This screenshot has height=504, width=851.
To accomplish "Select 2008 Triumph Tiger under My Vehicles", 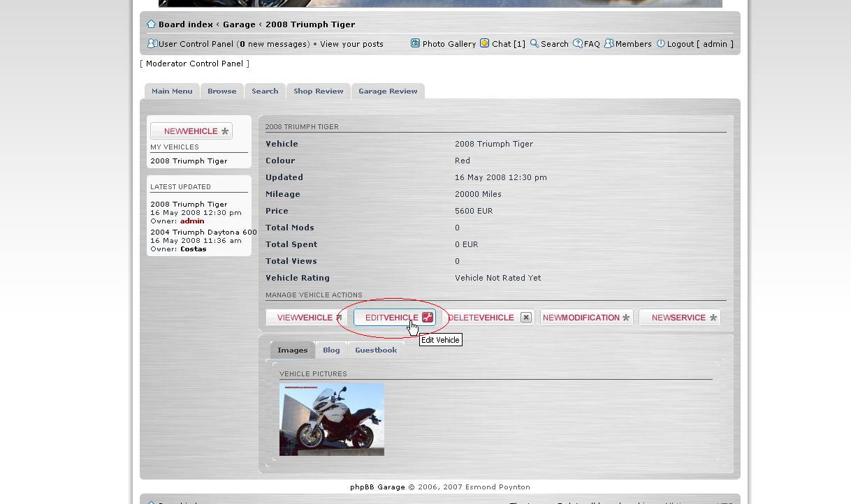I will coord(189,161).
